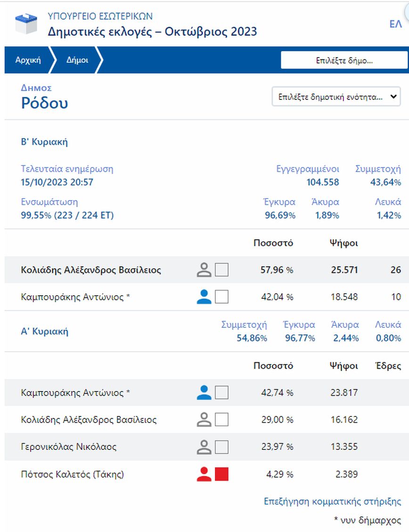This screenshot has height=532, width=409.
Task: Click square box next to Καμπουράκης in Β' Κυριακή
Action: tap(221, 297)
